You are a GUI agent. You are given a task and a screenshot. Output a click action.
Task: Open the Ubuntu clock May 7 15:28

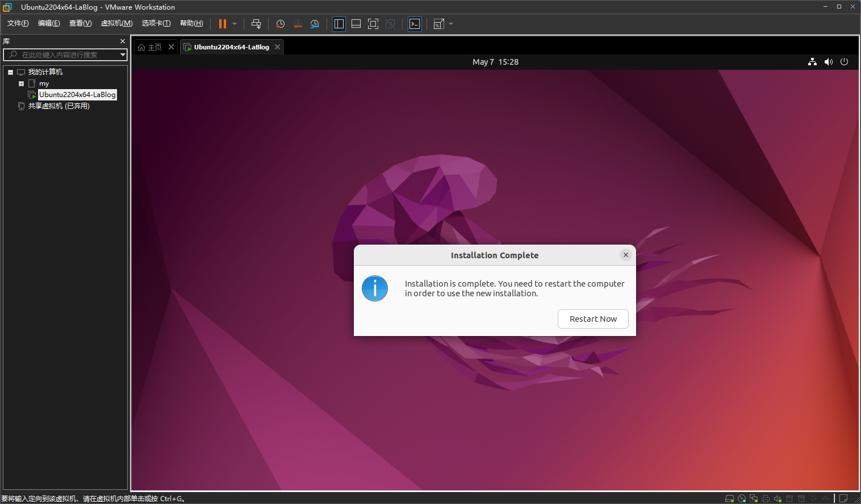[x=495, y=62]
